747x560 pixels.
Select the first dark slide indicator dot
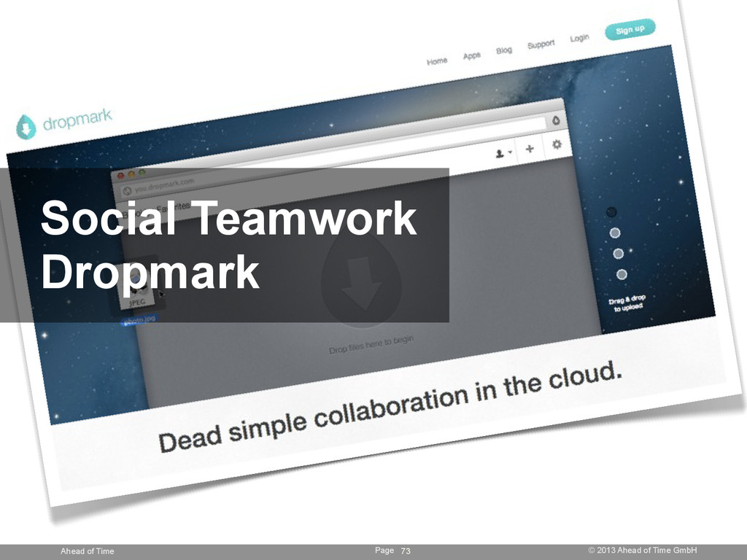[x=611, y=212]
